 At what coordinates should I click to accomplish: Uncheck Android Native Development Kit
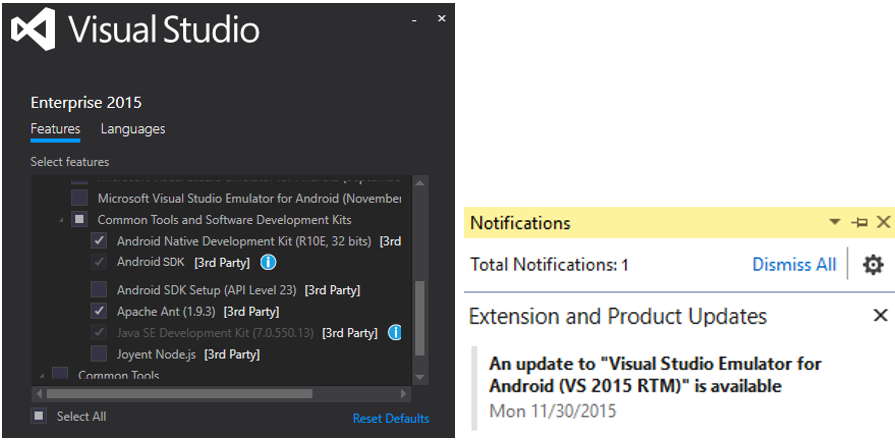coord(99,241)
